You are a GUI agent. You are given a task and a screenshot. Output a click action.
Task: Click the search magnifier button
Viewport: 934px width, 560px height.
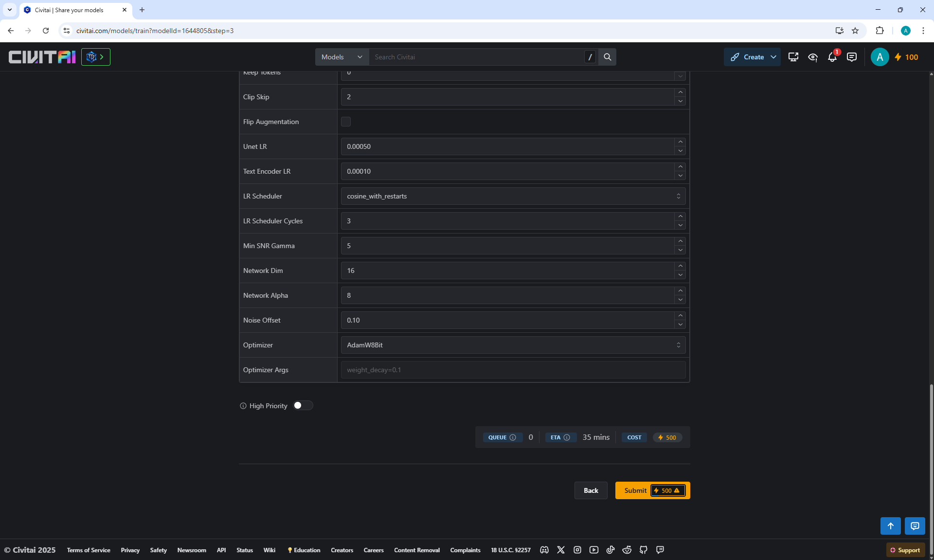607,57
